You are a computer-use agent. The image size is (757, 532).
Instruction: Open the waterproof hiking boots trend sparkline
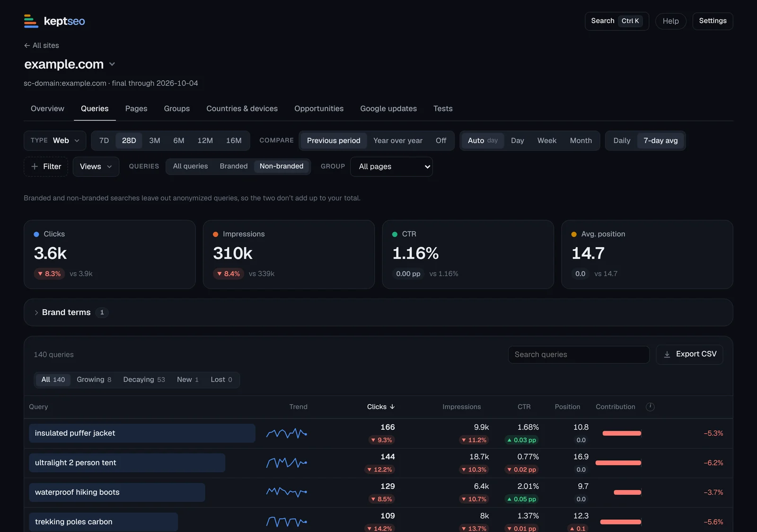point(287,492)
